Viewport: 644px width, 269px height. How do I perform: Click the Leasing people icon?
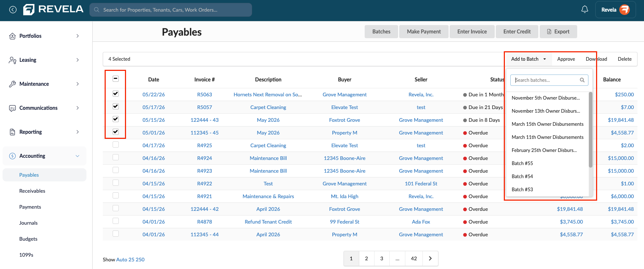point(12,60)
